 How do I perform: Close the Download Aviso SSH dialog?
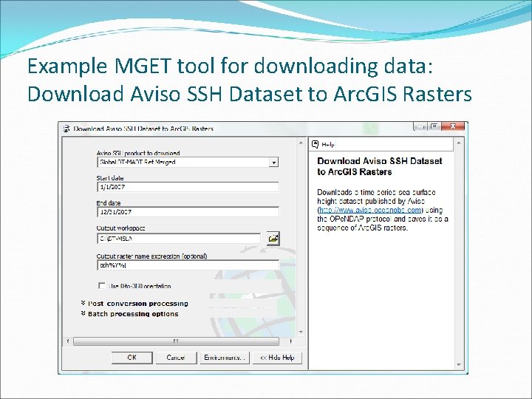[x=453, y=126]
